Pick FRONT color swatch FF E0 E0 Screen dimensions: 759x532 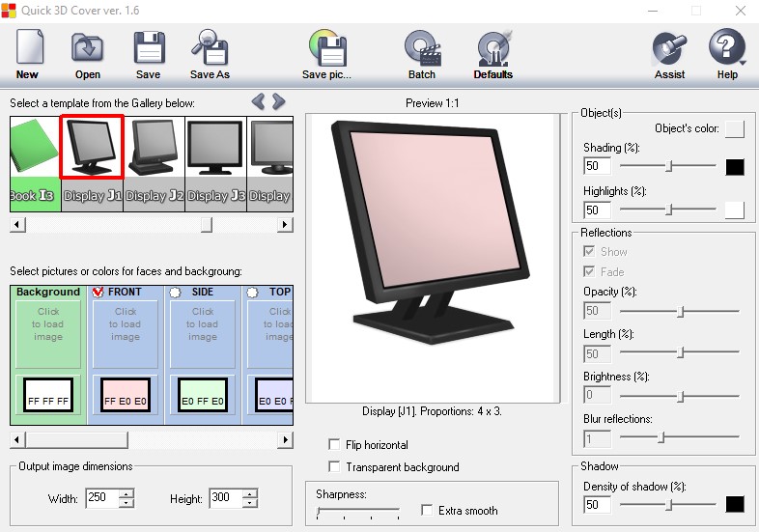click(x=126, y=395)
